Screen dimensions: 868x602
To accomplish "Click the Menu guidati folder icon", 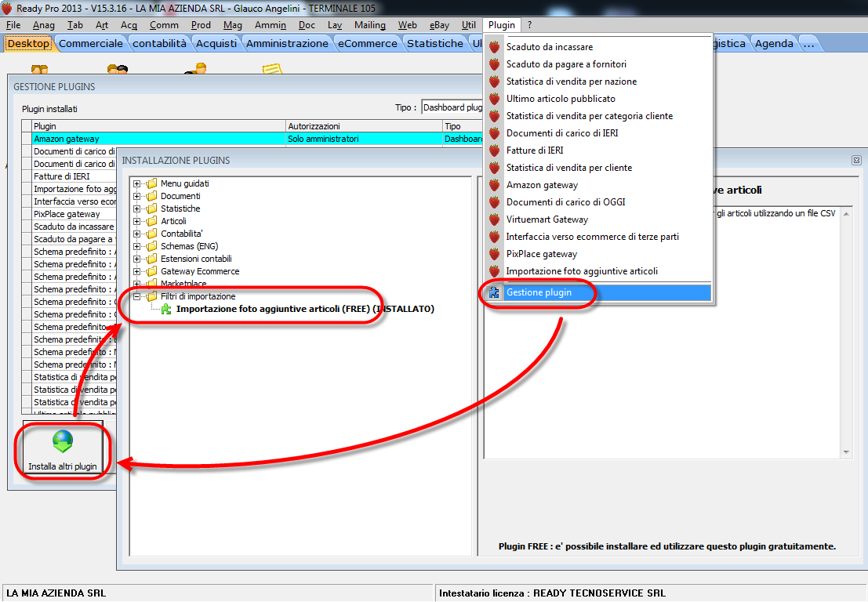I will pos(151,183).
